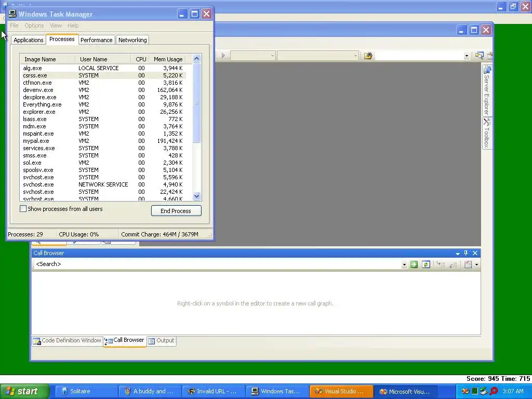Image resolution: width=532 pixels, height=399 pixels.
Task: Click the show calls-from graph icon in Call Browser
Action: coord(453,264)
